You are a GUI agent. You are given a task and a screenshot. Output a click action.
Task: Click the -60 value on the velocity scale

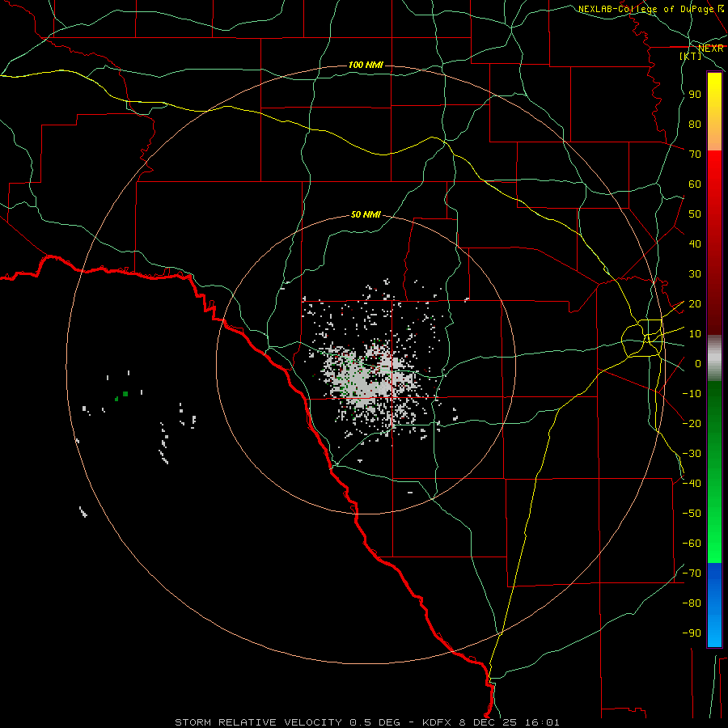coord(692,544)
